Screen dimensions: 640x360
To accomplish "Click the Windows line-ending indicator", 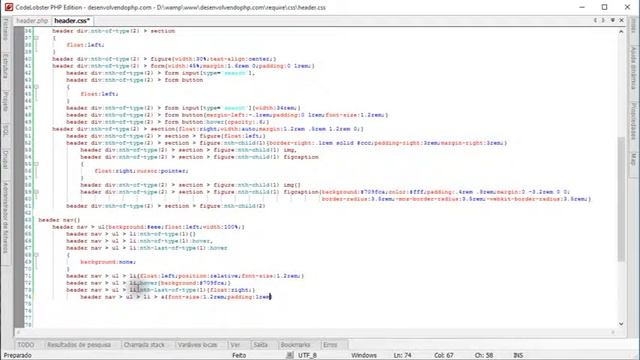I will click(x=364, y=355).
